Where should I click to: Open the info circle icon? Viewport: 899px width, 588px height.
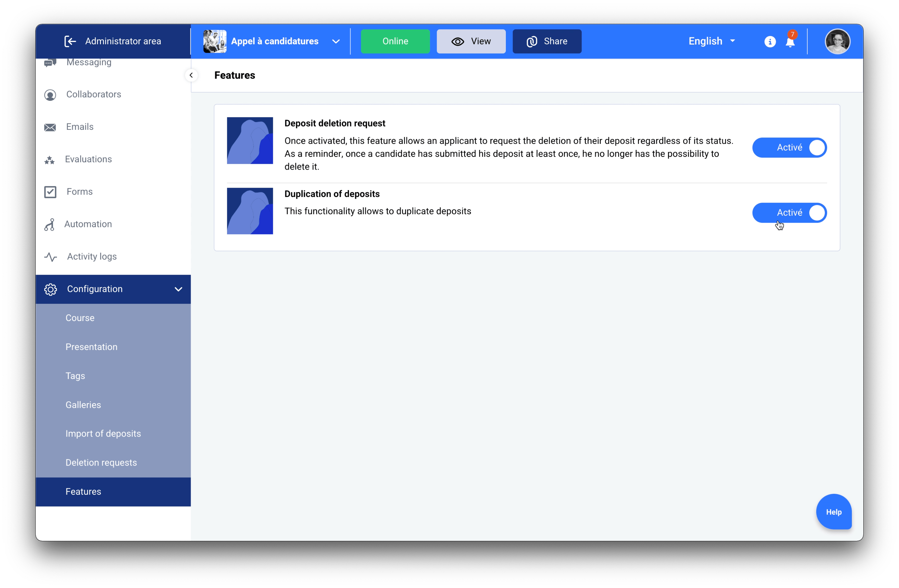770,42
